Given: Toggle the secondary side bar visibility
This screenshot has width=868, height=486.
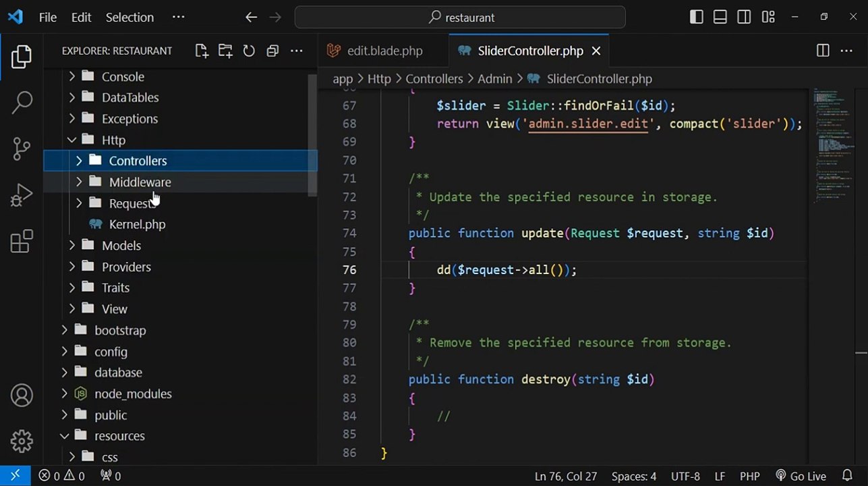Looking at the screenshot, I should click(744, 18).
